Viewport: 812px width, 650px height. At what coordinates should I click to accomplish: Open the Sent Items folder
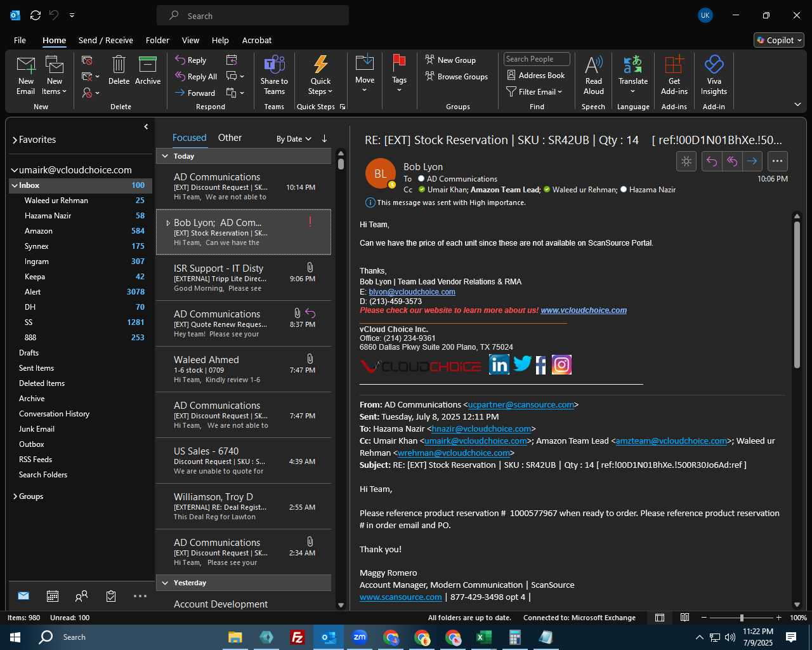click(81, 368)
